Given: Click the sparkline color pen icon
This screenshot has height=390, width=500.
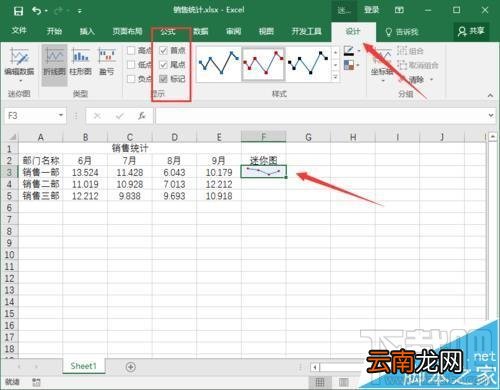Looking at the screenshot, I should [x=349, y=51].
